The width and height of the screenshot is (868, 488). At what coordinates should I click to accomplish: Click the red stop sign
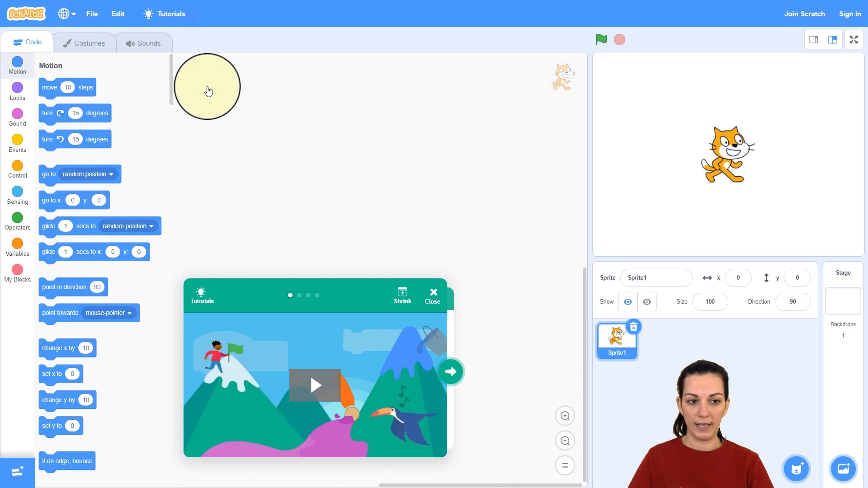(x=619, y=39)
